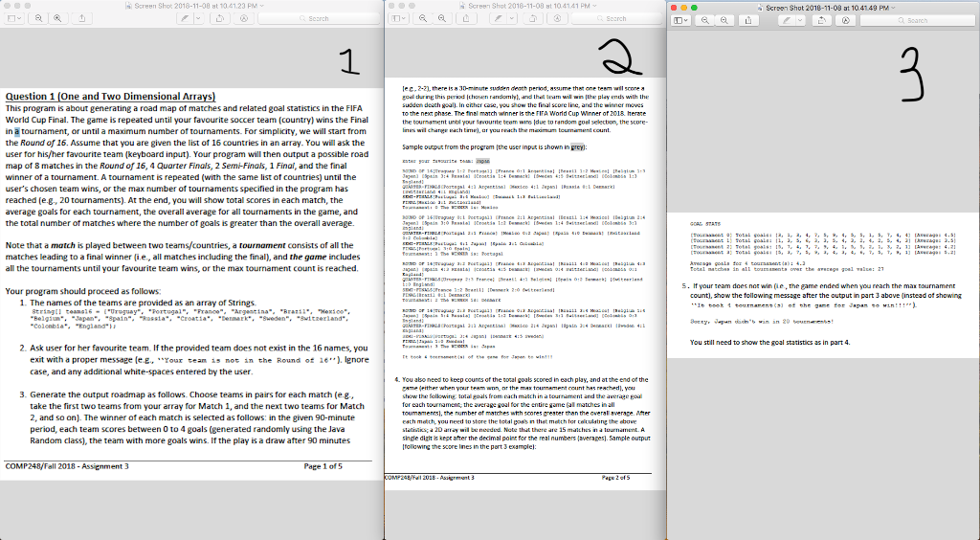
Task: Click green full-screen button of 10.41.49 PM window
Action: pyautogui.click(x=694, y=8)
